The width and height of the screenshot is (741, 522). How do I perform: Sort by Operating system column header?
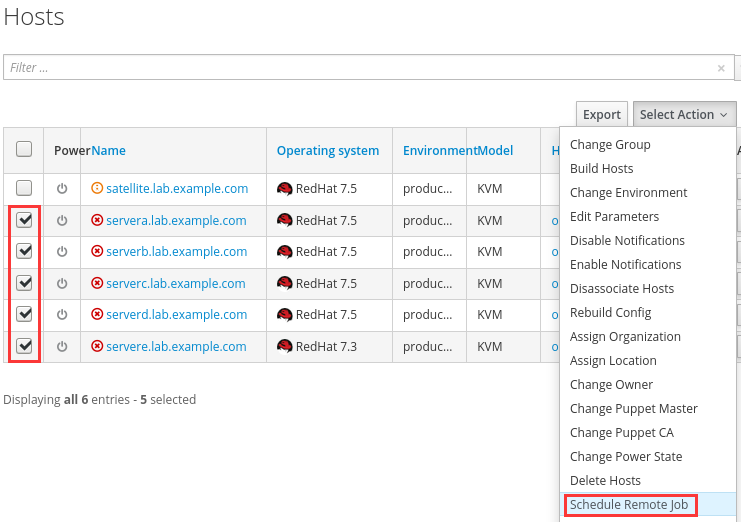pos(328,151)
